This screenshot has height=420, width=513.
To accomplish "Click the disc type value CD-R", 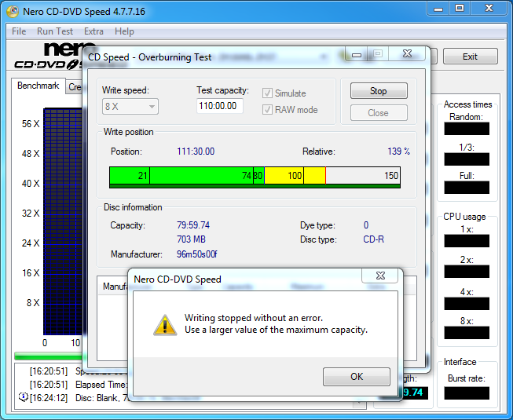I will [x=373, y=239].
